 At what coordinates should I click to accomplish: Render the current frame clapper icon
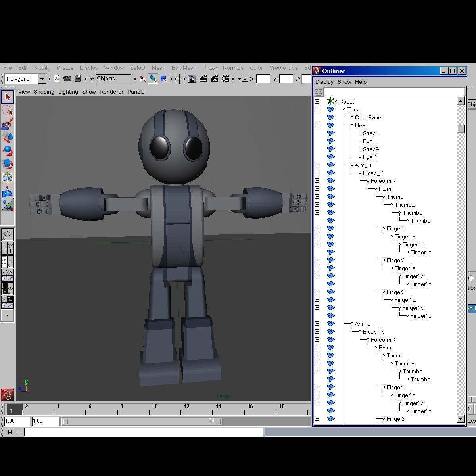(203, 79)
